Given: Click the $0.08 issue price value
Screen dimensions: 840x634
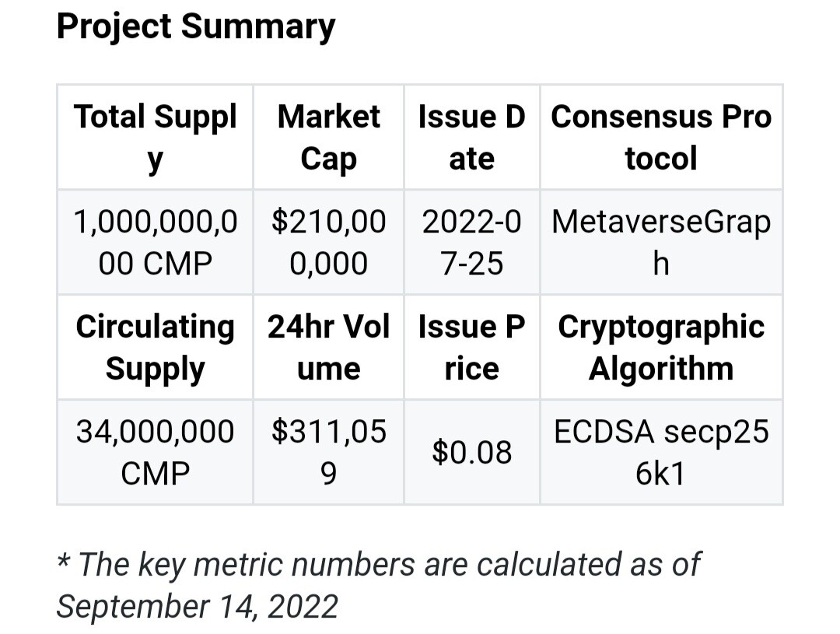Looking at the screenshot, I should [472, 452].
